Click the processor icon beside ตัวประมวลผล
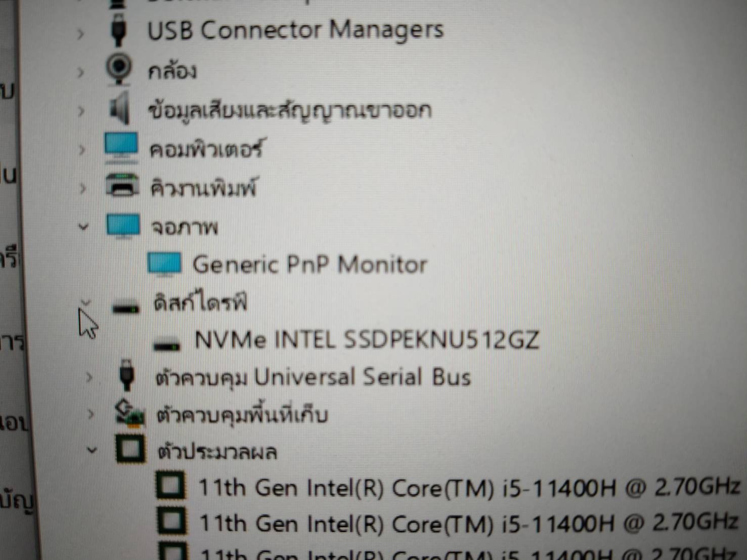This screenshot has height=560, width=747. 130,449
